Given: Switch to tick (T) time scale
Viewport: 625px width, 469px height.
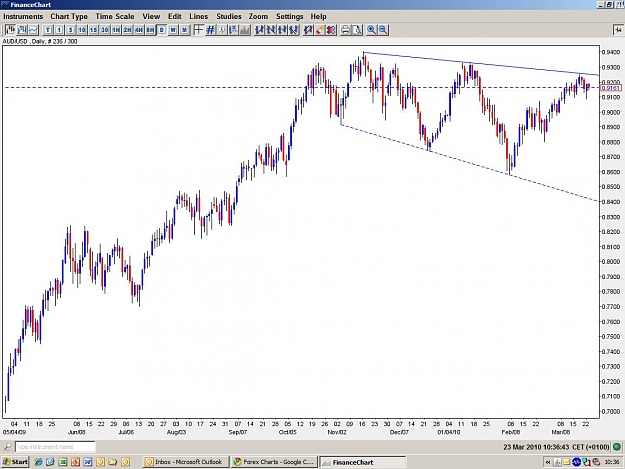Looking at the screenshot, I should pos(47,30).
